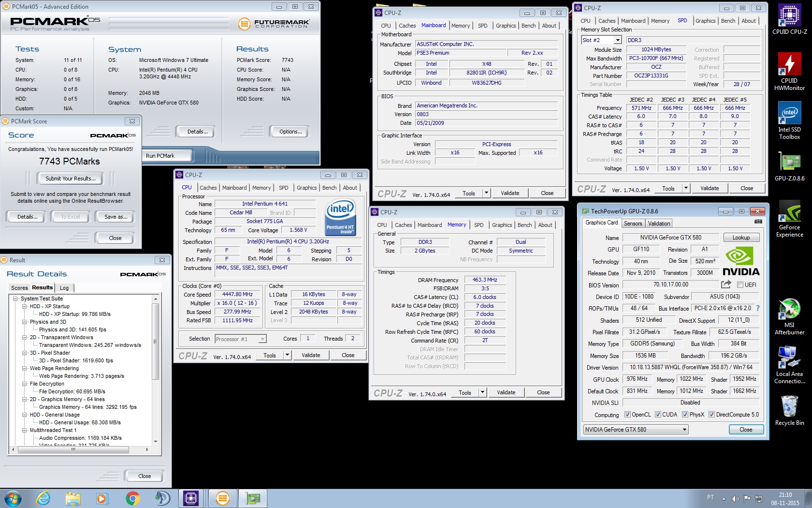Click Details... button in PCMark Score window
Viewport: 812px width, 508px height.
coord(27,217)
